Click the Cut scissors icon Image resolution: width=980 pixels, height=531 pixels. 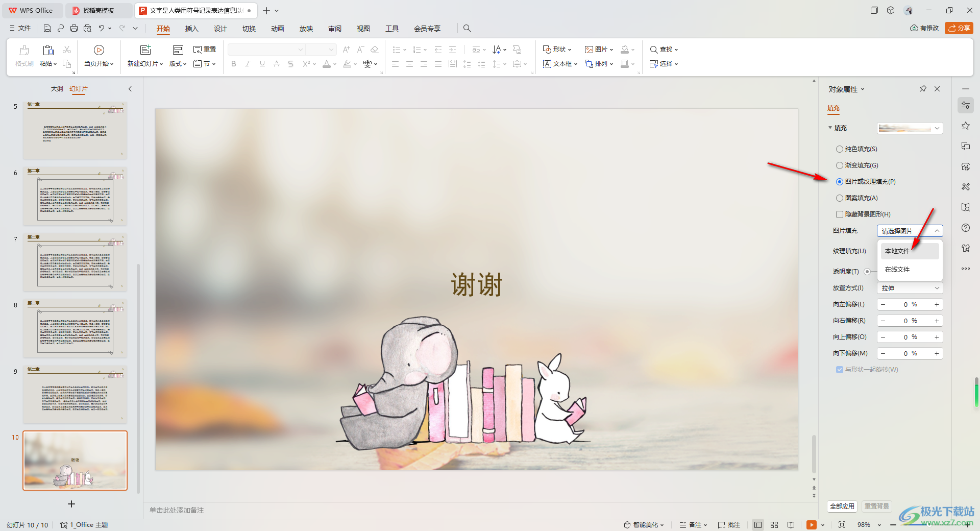[67, 50]
